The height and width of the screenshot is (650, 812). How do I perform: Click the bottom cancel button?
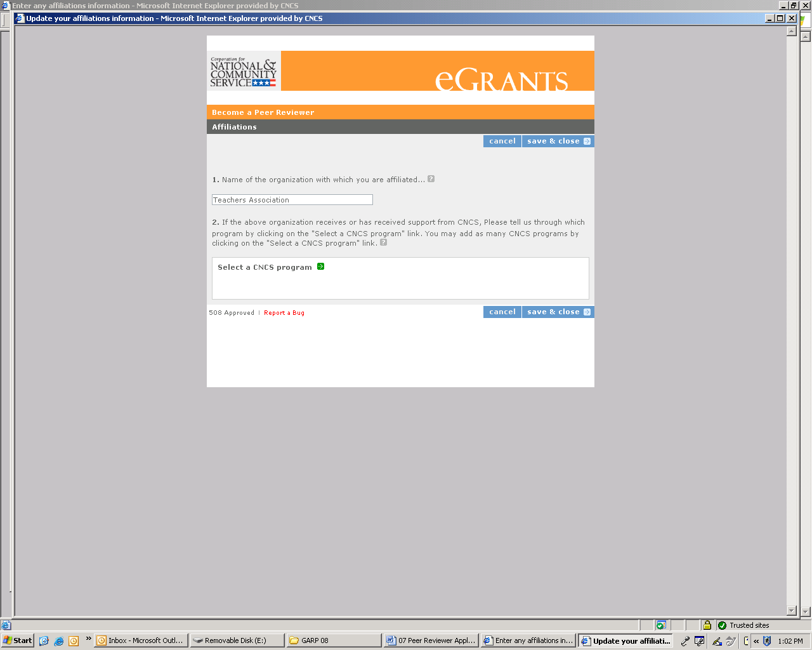point(502,312)
